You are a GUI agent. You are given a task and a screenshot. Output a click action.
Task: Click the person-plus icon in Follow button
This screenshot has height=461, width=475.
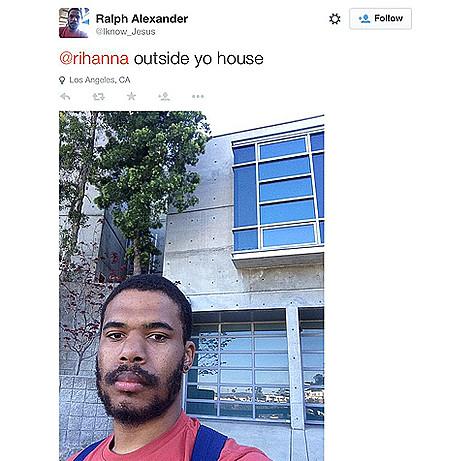[364, 19]
